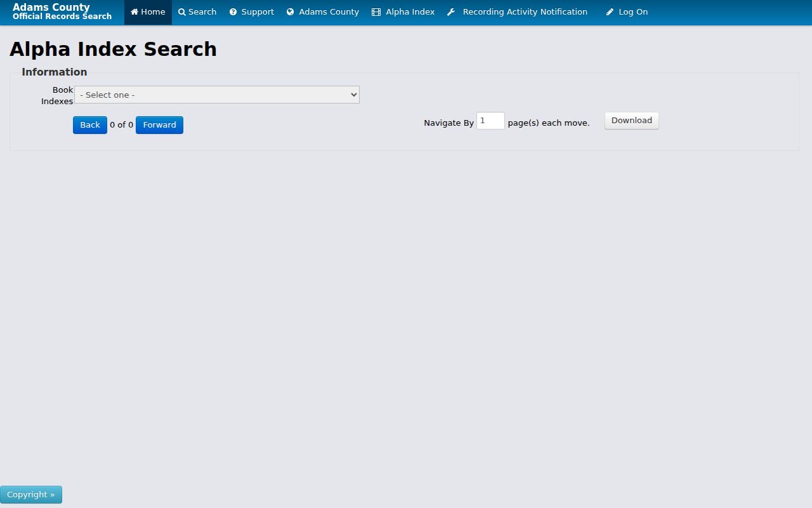Click the Support question mark icon
This screenshot has width=812, height=508.
click(x=233, y=12)
